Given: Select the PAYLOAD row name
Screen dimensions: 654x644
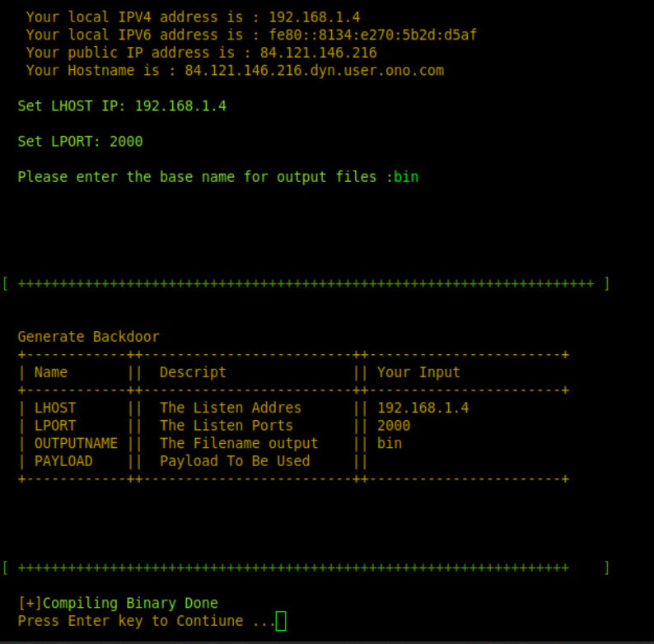Looking at the screenshot, I should 63,461.
